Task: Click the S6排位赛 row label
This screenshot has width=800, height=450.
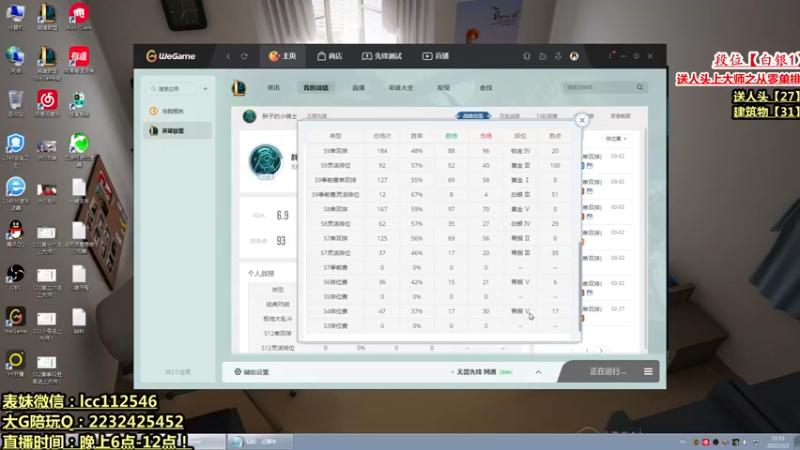Action: (x=335, y=282)
